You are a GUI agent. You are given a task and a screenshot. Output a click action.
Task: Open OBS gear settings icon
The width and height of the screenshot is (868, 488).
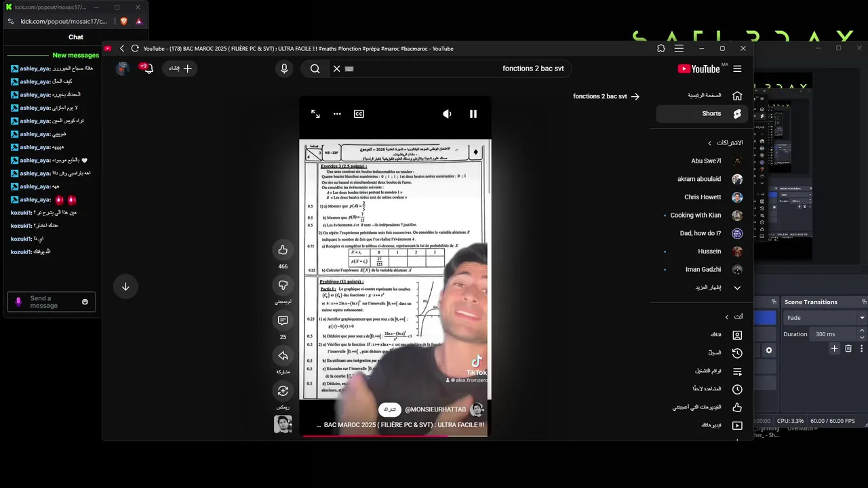[x=769, y=350]
